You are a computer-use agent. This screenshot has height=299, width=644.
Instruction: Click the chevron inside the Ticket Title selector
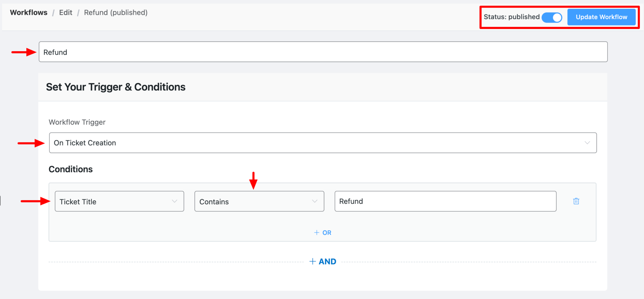pyautogui.click(x=175, y=202)
